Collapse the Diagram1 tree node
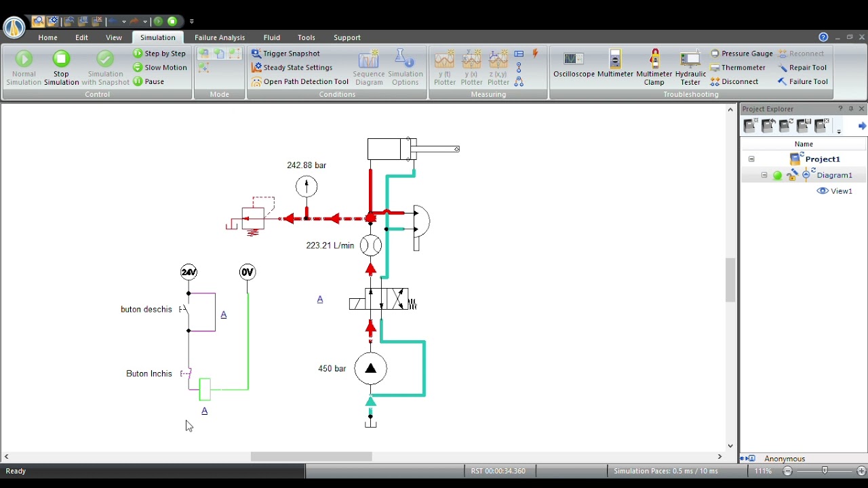The image size is (868, 488). pos(764,176)
